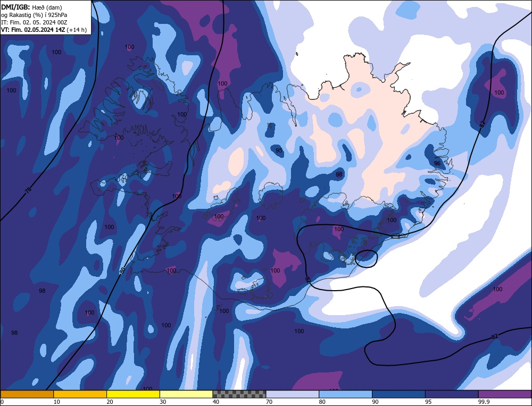Click the '95' humidity value on the map
Image resolution: width=532 pixels, height=406 pixels.
point(279,150)
